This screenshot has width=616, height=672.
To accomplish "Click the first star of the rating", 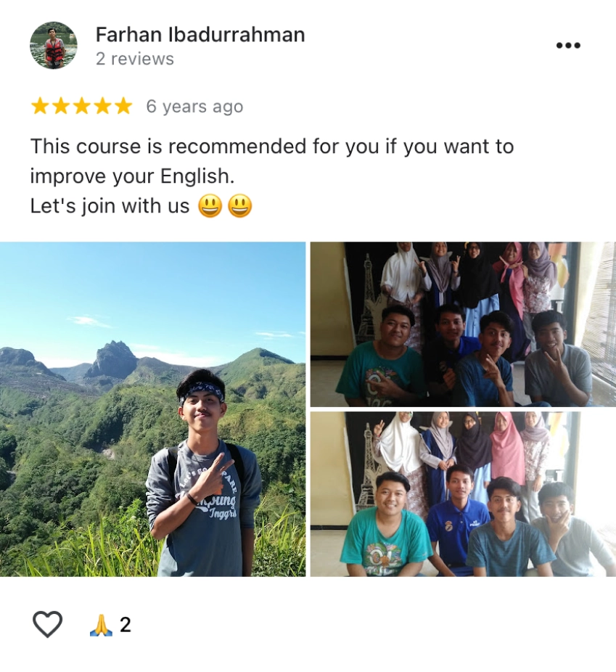I will point(40,106).
